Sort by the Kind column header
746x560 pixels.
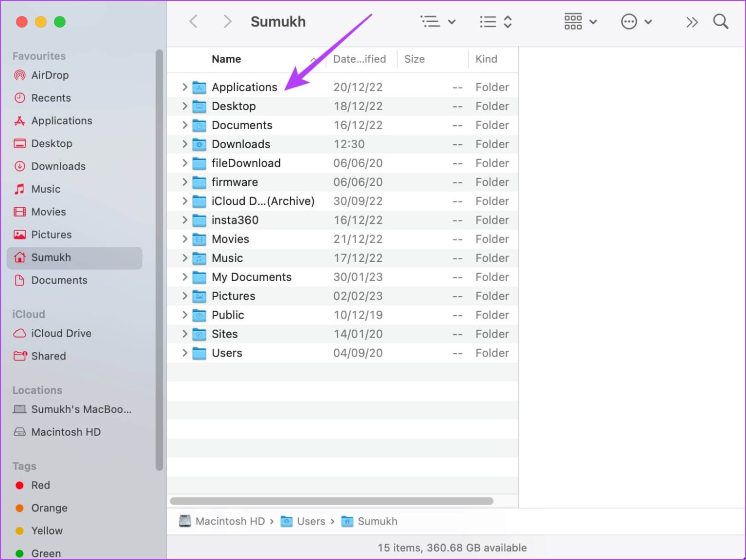pyautogui.click(x=486, y=59)
